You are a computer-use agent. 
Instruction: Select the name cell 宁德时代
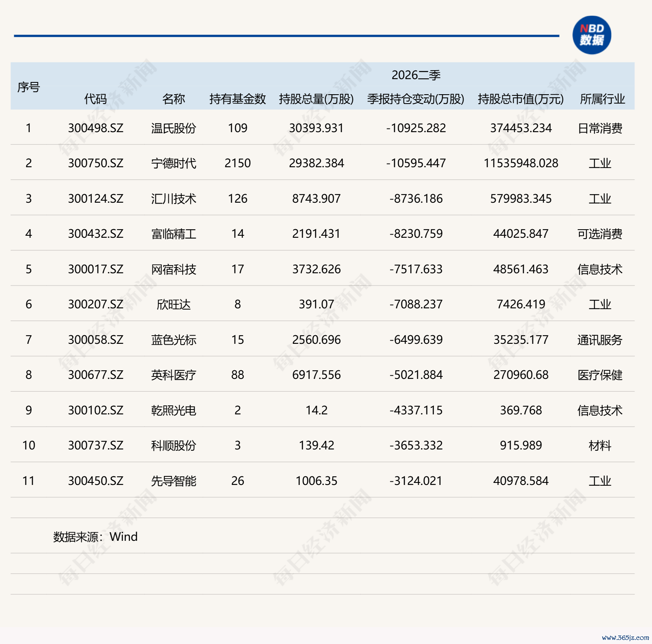tap(174, 163)
